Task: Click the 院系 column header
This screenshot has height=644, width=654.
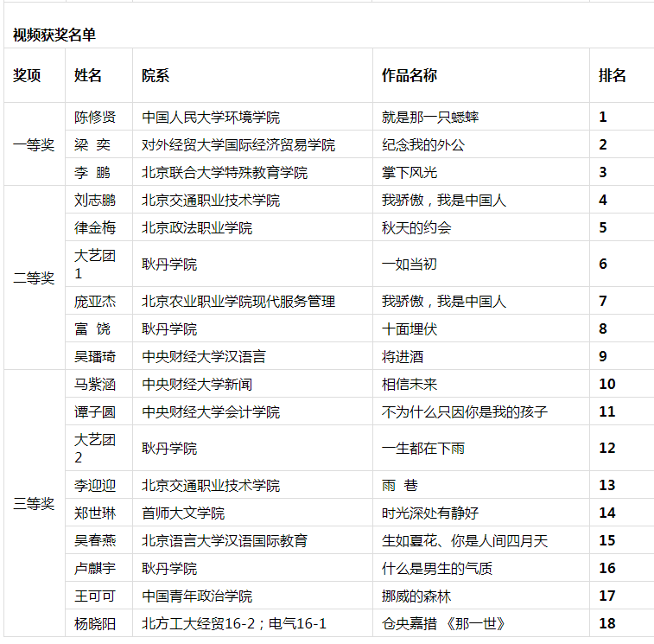Action: (x=156, y=75)
